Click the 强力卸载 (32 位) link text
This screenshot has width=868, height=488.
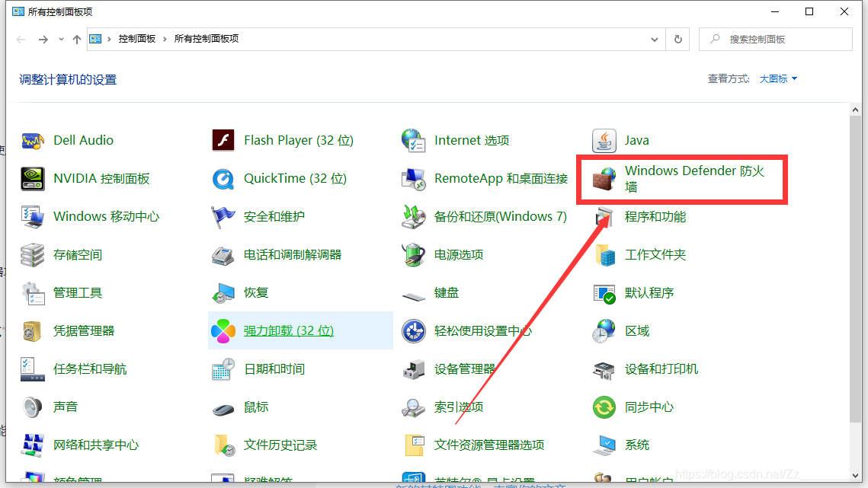(x=288, y=331)
